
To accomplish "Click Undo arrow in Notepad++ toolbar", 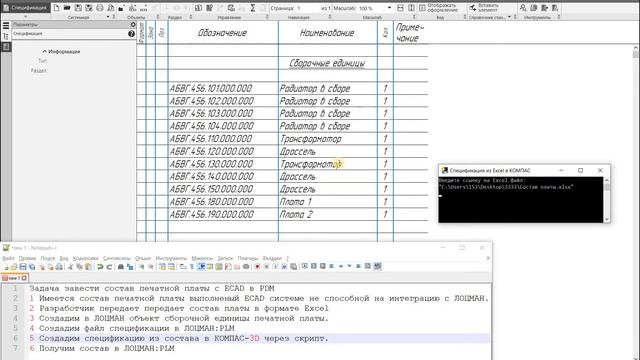I will (100, 267).
